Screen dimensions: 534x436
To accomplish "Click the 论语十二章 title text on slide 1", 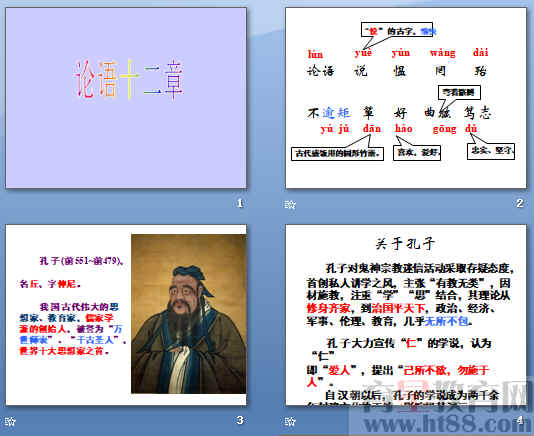I will point(129,80).
